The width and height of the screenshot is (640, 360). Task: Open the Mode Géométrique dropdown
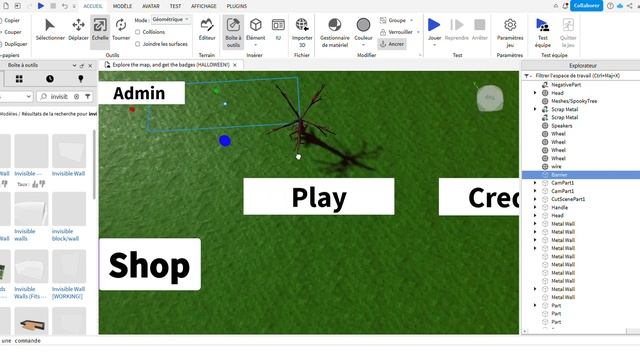171,20
